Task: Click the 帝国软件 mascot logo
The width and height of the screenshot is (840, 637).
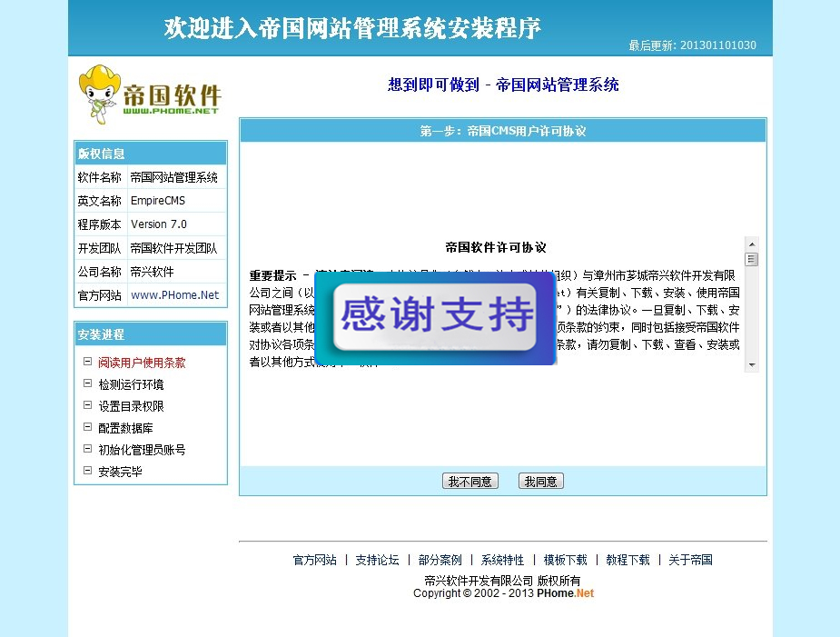Action: 150,95
